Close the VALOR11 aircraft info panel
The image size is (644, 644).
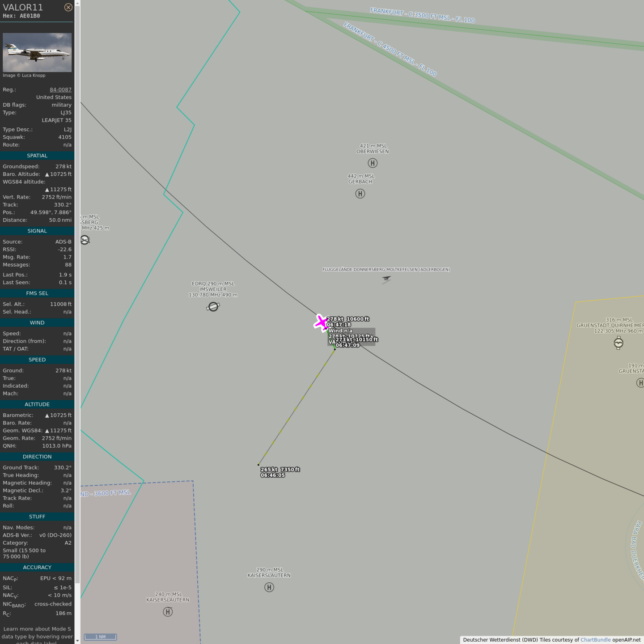[68, 7]
